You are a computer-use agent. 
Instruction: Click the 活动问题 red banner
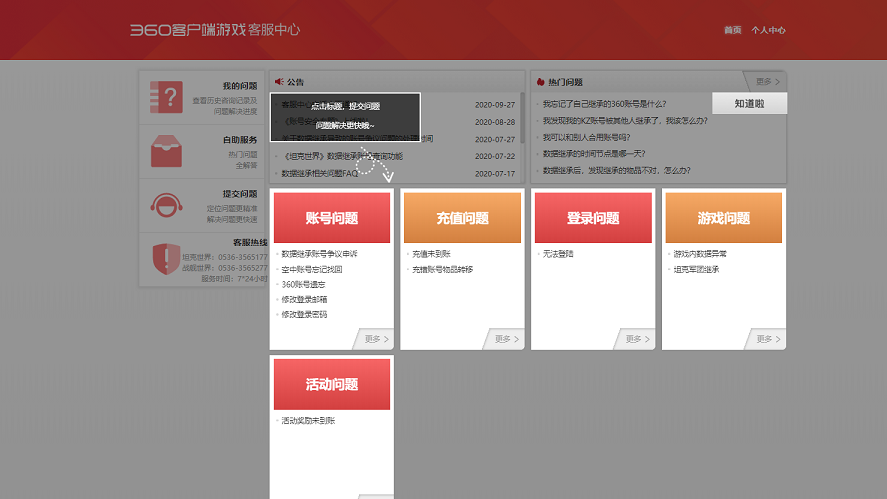(x=332, y=384)
